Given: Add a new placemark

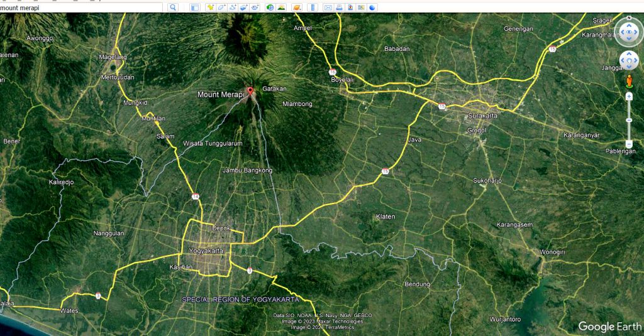Looking at the screenshot, I should coord(211,8).
